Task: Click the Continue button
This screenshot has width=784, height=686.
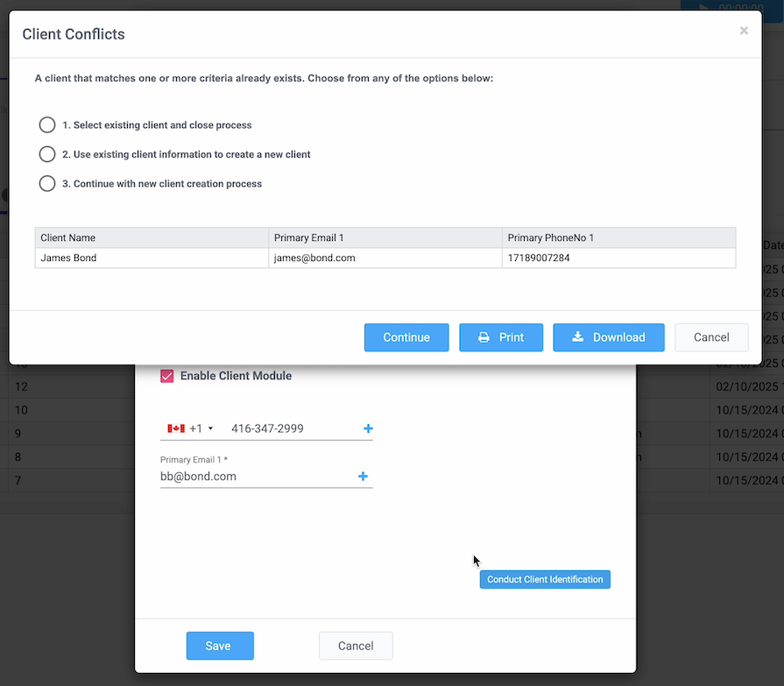Action: [406, 337]
